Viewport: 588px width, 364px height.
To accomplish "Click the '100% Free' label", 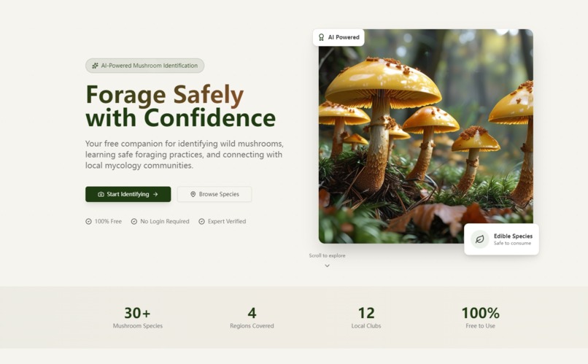I will (108, 222).
